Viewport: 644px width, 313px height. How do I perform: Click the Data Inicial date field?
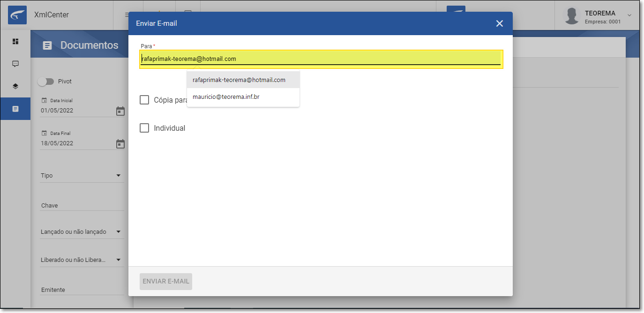click(x=77, y=111)
